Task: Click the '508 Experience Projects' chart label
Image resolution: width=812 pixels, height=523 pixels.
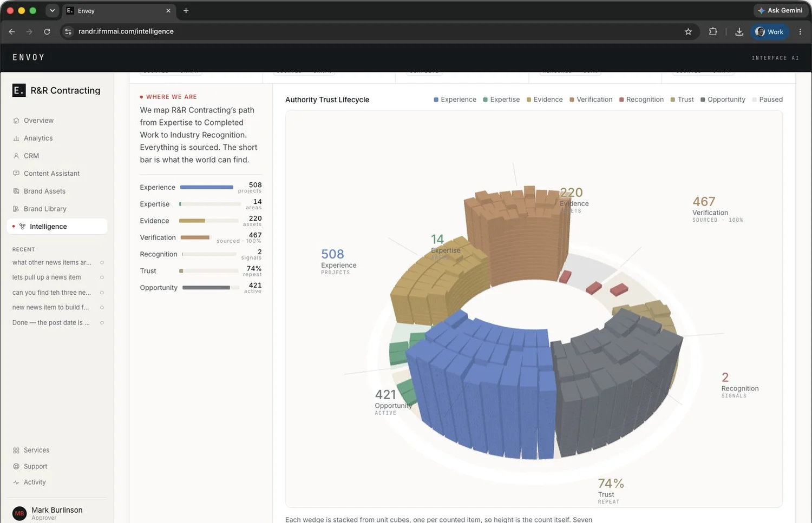Action: (338, 261)
